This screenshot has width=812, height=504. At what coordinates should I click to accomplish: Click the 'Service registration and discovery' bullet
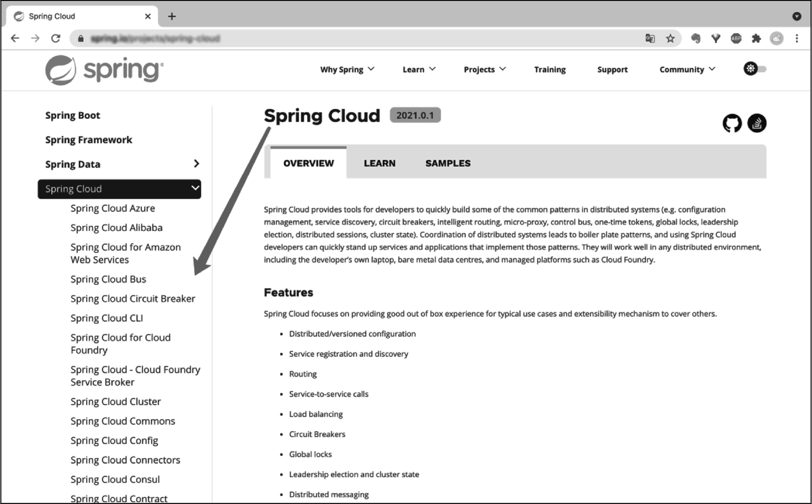click(x=349, y=354)
